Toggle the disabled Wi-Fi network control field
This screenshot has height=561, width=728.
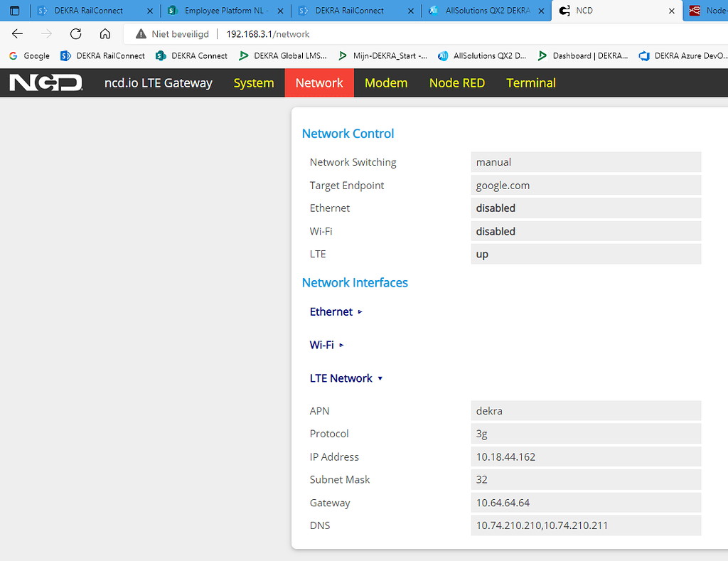click(586, 231)
